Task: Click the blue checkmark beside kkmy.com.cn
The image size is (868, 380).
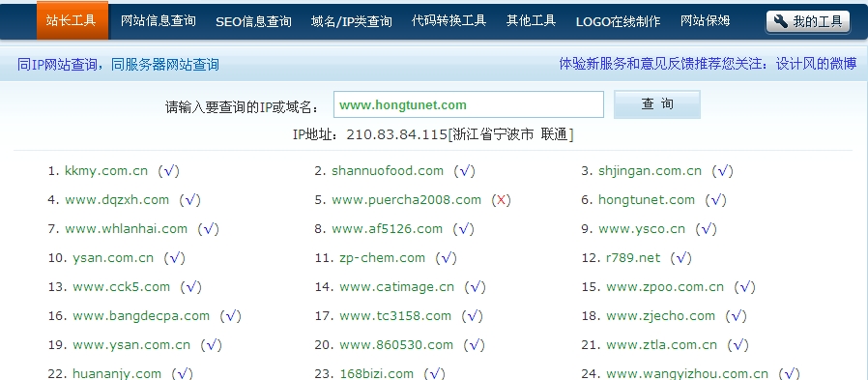Action: pyautogui.click(x=169, y=171)
